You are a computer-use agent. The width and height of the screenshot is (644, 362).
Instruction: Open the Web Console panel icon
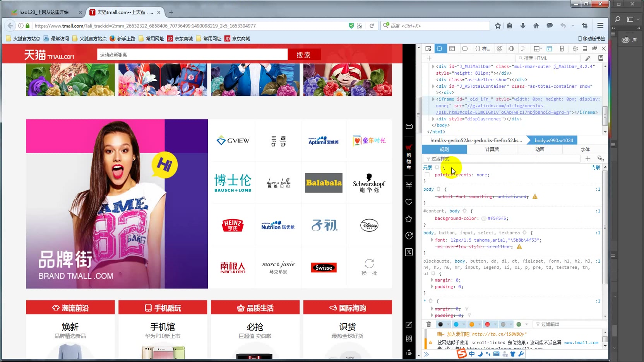tap(452, 49)
